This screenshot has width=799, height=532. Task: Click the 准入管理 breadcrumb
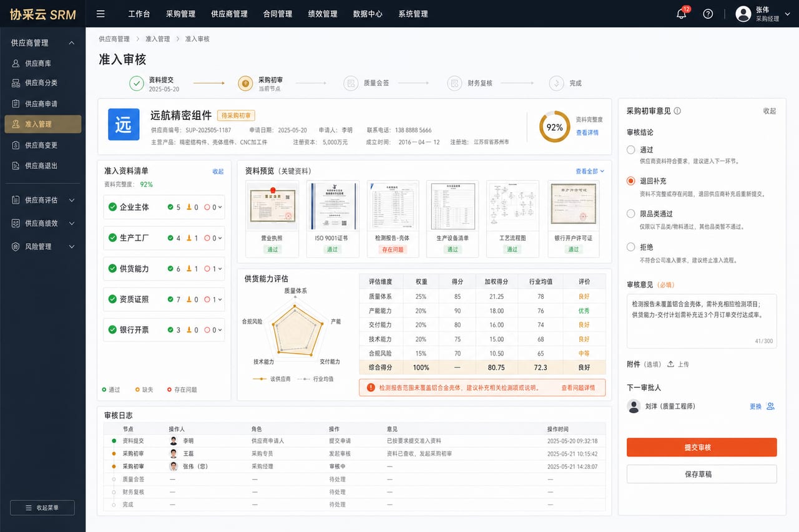click(157, 39)
